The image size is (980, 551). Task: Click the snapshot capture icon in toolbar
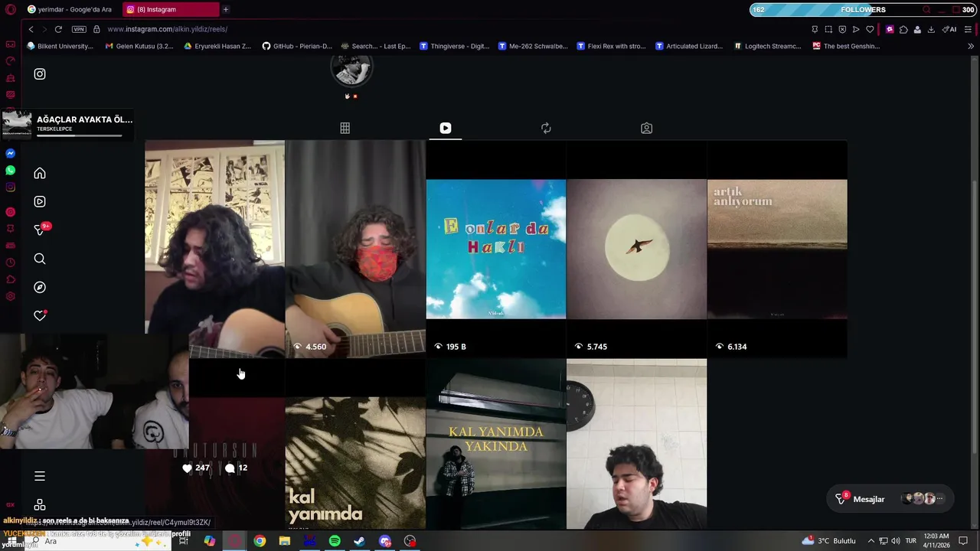click(x=828, y=29)
